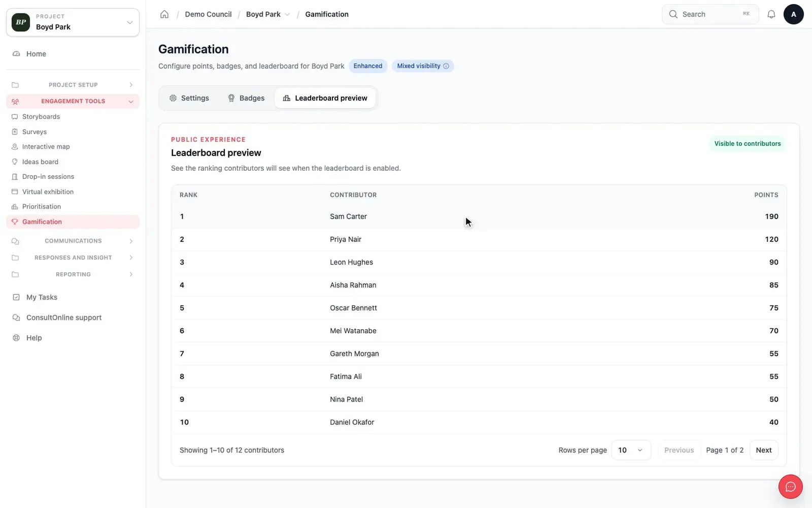Expand the Communications section
The width and height of the screenshot is (812, 508).
[73, 241]
